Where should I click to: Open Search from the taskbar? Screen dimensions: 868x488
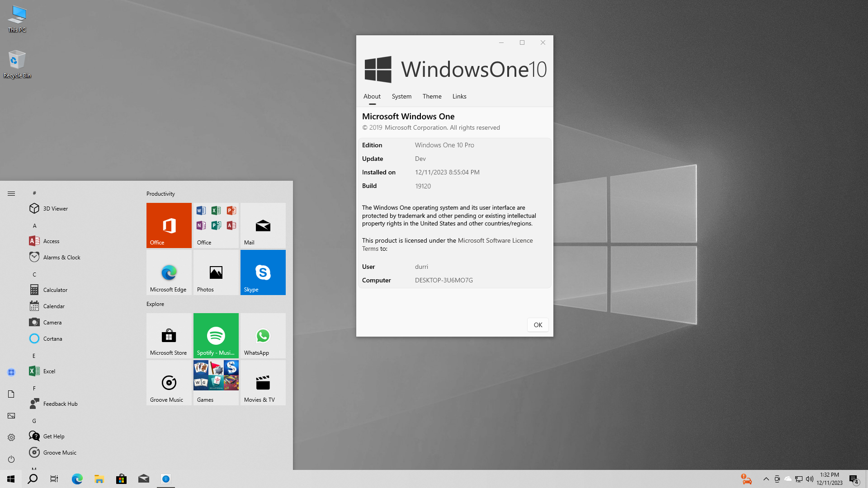(33, 479)
